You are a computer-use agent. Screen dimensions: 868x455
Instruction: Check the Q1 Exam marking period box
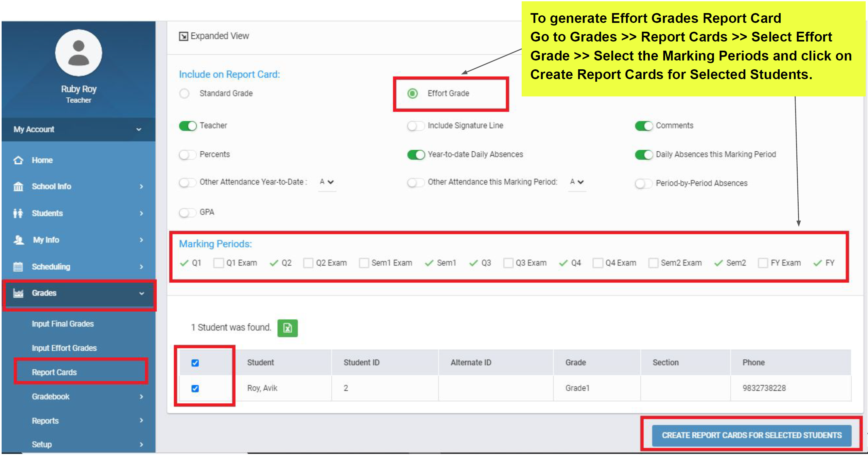[219, 263]
